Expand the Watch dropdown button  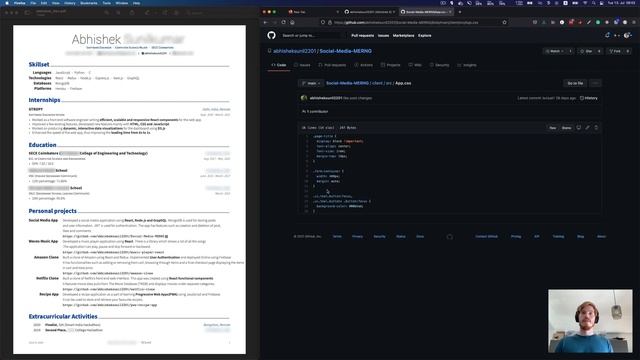point(554,51)
